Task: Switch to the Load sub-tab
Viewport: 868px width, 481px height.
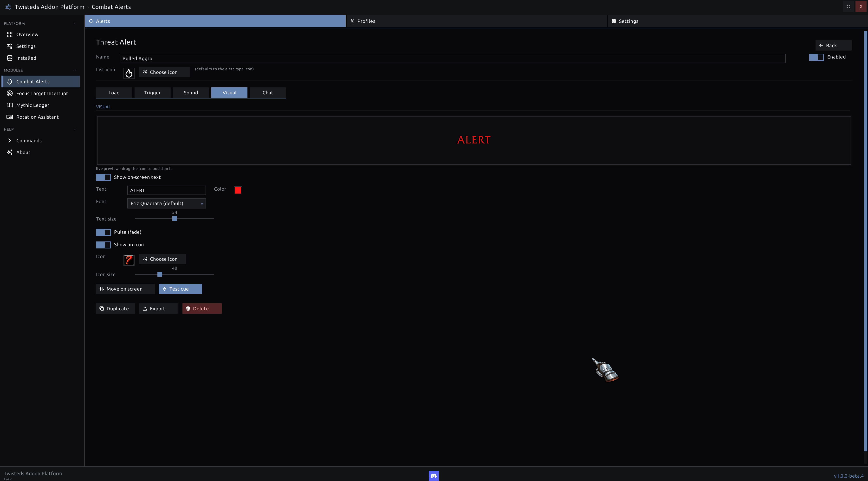Action: (114, 93)
